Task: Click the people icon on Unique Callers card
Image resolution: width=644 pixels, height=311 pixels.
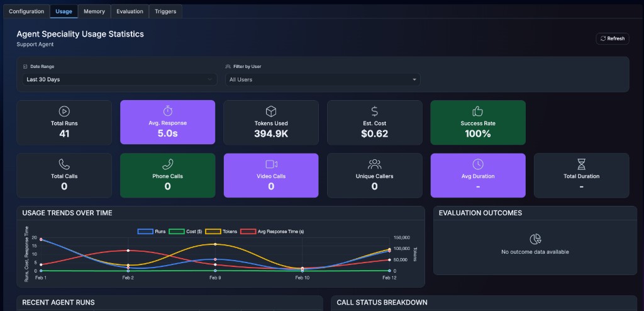Action: coord(375,164)
